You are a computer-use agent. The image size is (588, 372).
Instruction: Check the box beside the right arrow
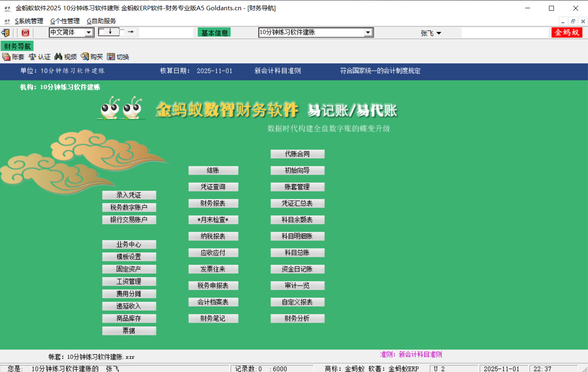pyautogui.click(x=122, y=32)
